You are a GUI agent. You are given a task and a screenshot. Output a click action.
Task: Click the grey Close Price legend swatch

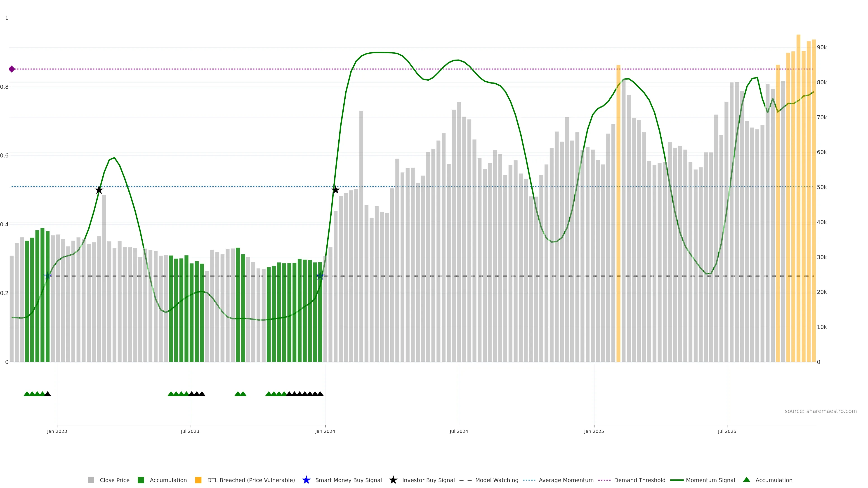tap(91, 480)
